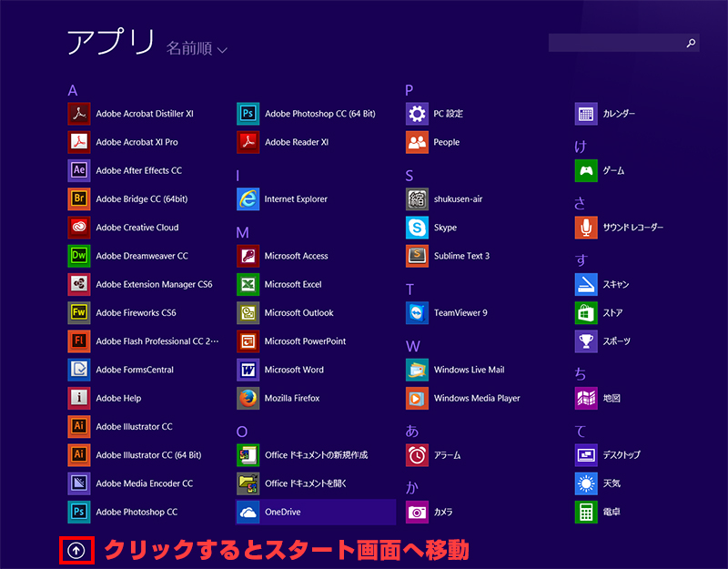Open Microsoft Word icon

point(248,370)
